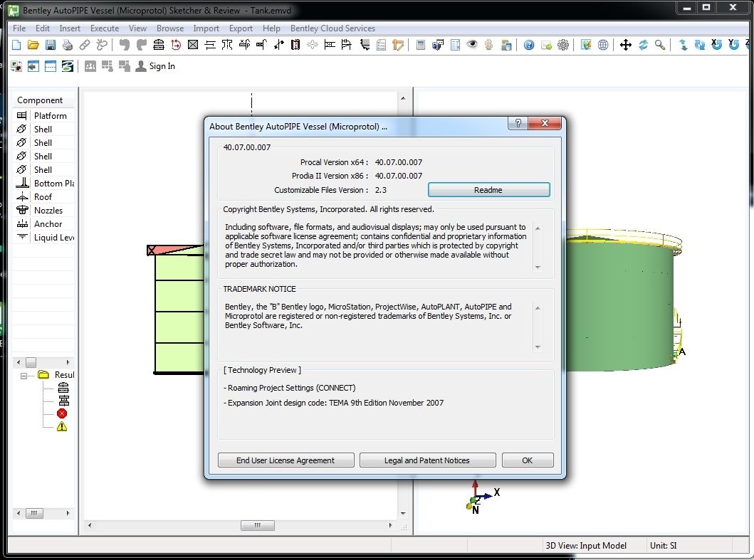Click the Print icon in the toolbar

coord(68,46)
